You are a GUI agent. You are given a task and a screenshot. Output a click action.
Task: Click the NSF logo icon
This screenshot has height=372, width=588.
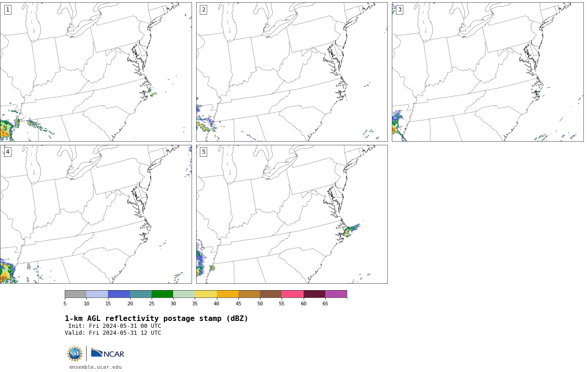[x=75, y=354]
